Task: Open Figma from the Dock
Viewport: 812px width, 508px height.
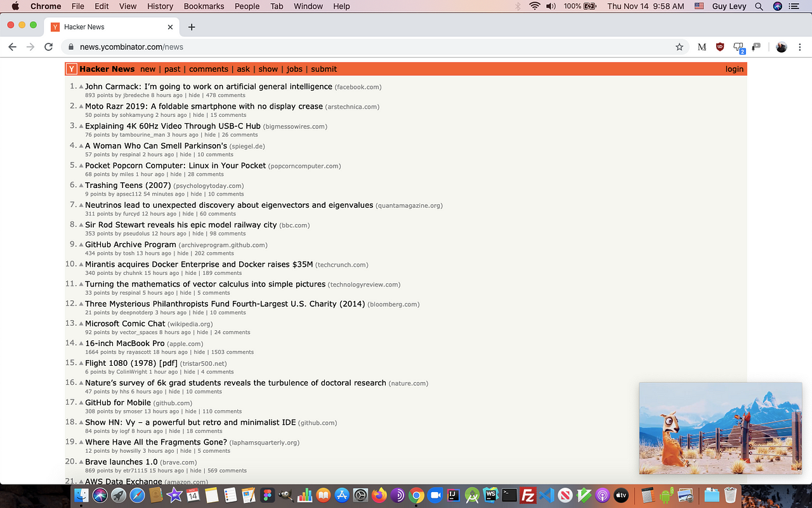Action: (x=267, y=495)
